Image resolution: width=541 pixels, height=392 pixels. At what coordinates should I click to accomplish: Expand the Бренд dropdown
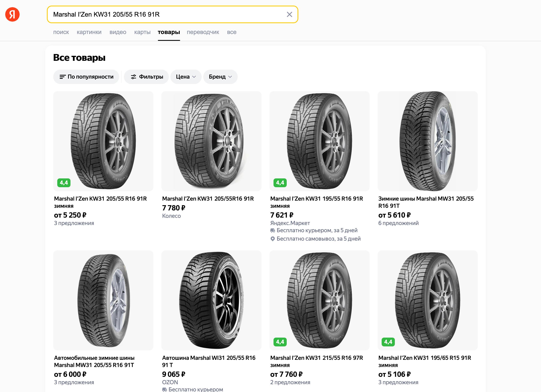[x=220, y=77]
